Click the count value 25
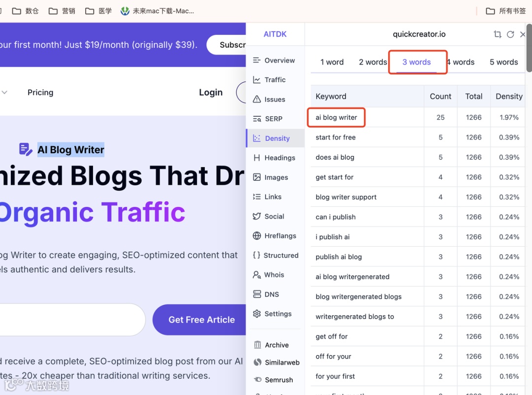This screenshot has height=395, width=532. click(440, 117)
